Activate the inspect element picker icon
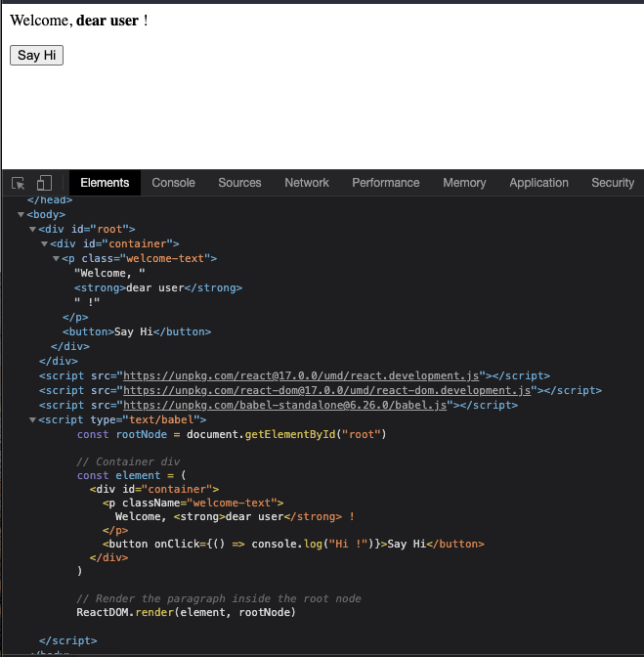The height and width of the screenshot is (657, 644). (18, 183)
